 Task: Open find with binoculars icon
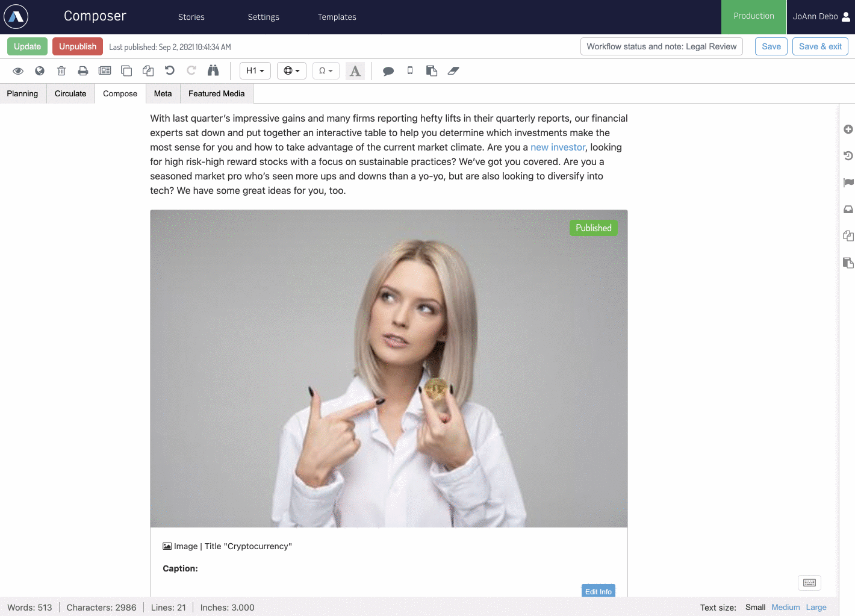click(x=213, y=70)
